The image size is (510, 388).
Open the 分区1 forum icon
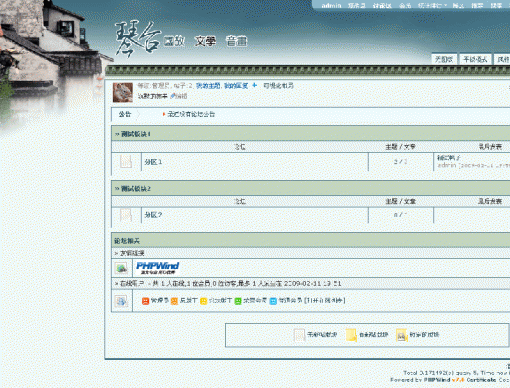click(x=126, y=162)
